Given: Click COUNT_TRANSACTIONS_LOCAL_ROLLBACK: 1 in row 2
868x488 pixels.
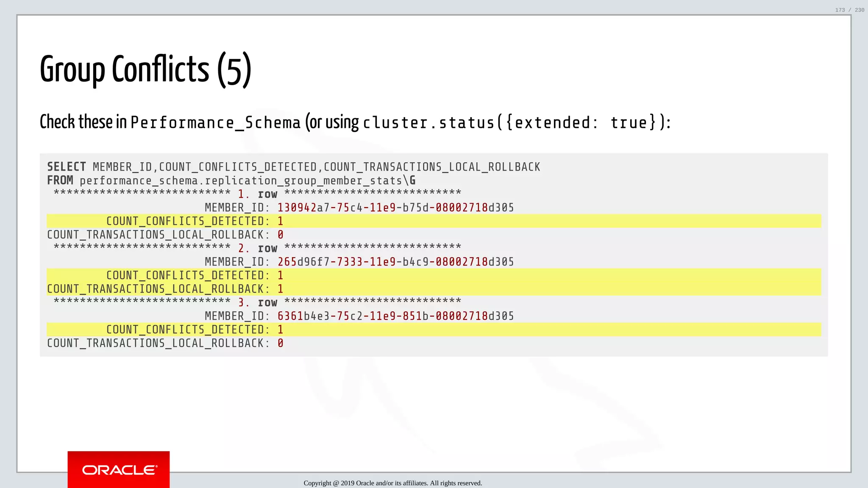Looking at the screenshot, I should [x=434, y=289].
